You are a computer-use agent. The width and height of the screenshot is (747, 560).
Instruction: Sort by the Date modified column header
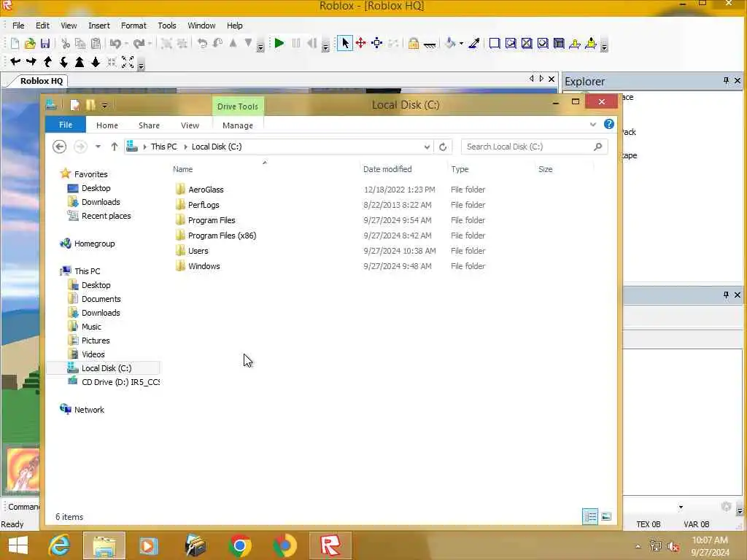click(387, 169)
